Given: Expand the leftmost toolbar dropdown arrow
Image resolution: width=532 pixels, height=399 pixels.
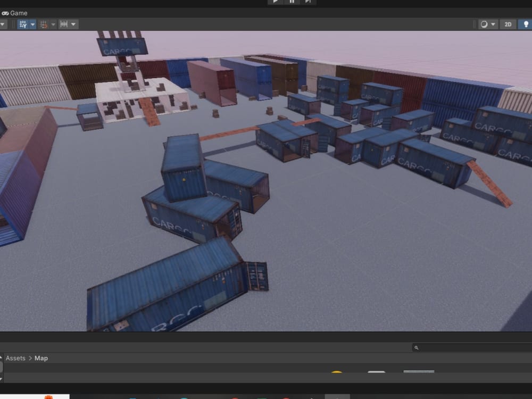Looking at the screenshot, I should [2, 24].
